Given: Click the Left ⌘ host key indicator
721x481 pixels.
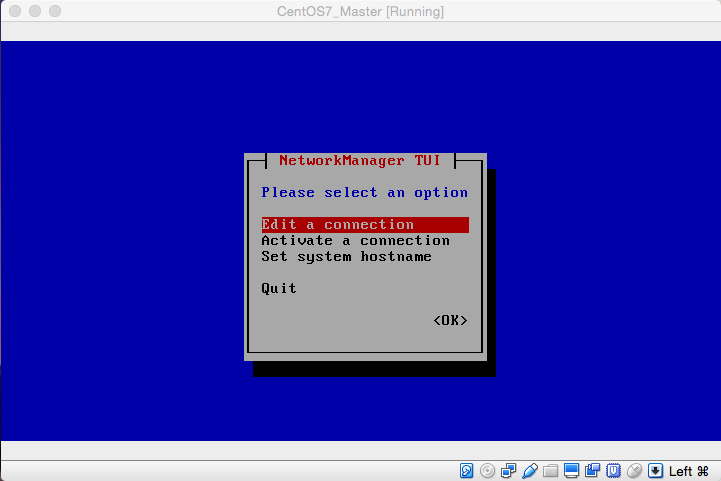Looking at the screenshot, I should (689, 471).
